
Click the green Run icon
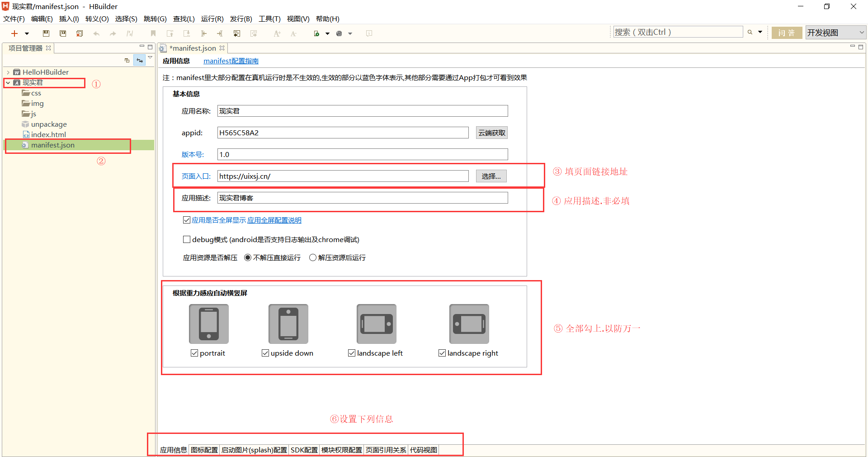316,33
